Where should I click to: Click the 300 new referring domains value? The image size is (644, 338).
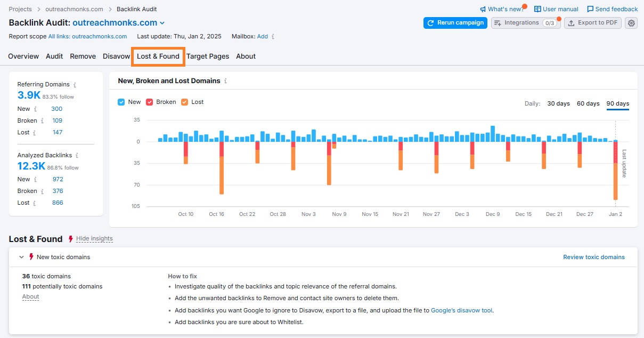pos(56,109)
